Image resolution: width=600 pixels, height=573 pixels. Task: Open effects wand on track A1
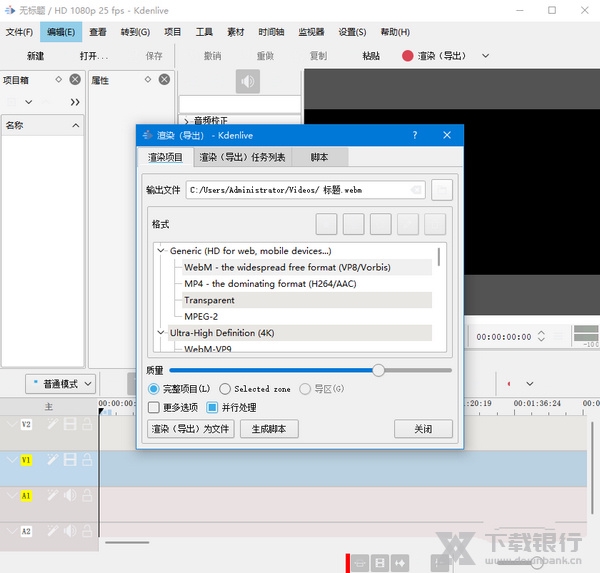[x=52, y=495]
